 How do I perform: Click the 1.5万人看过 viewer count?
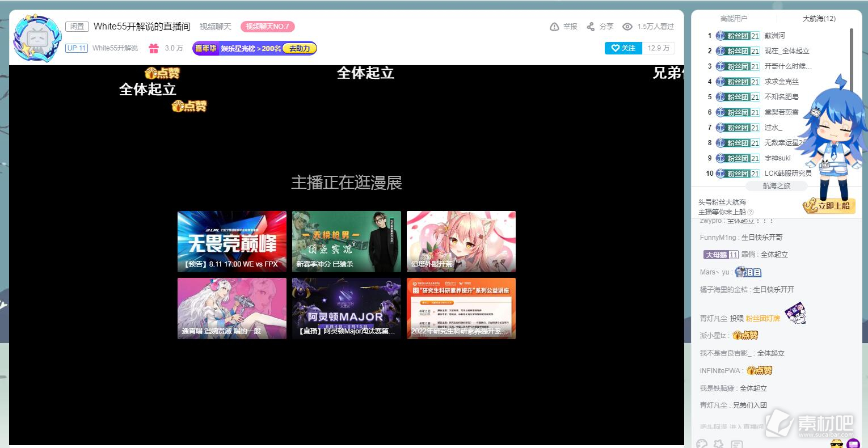pyautogui.click(x=655, y=27)
